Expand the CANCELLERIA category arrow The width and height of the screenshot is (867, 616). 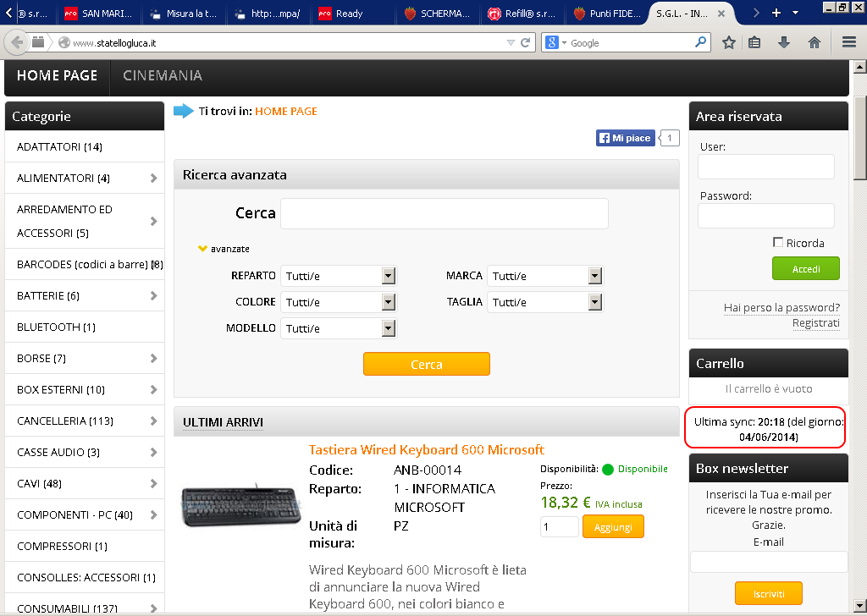pos(154,421)
